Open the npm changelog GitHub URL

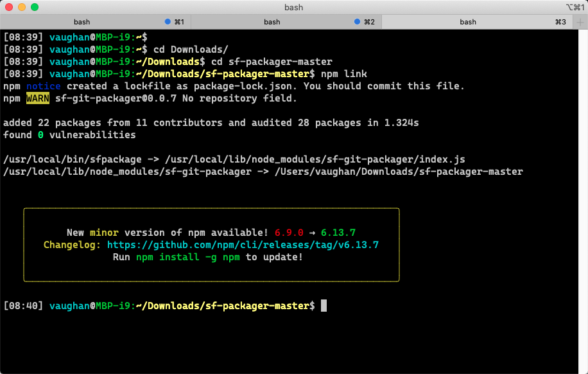(x=243, y=245)
